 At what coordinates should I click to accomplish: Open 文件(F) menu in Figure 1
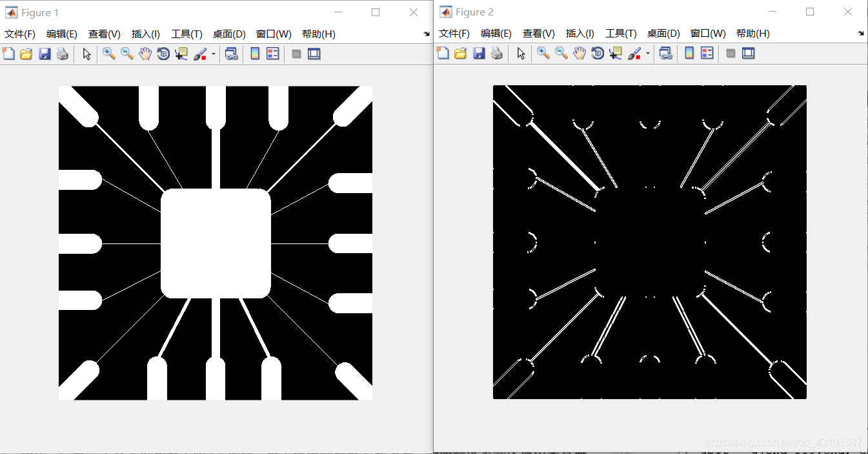pyautogui.click(x=20, y=34)
